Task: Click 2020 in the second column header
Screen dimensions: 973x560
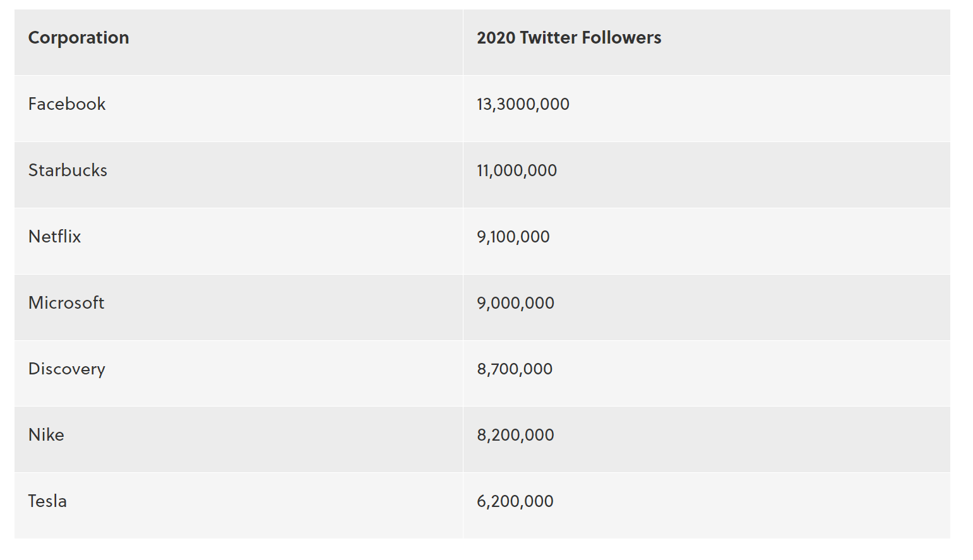Action: click(496, 38)
